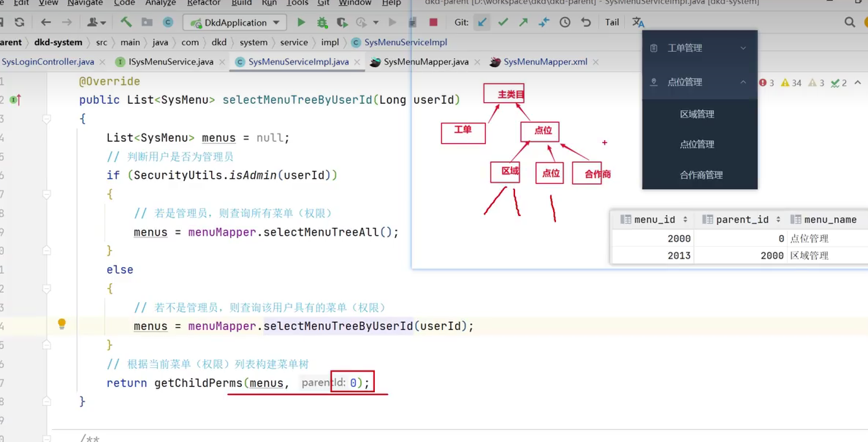The height and width of the screenshot is (442, 868).
Task: Navigate forward with the right arrow icon
Action: 67,23
